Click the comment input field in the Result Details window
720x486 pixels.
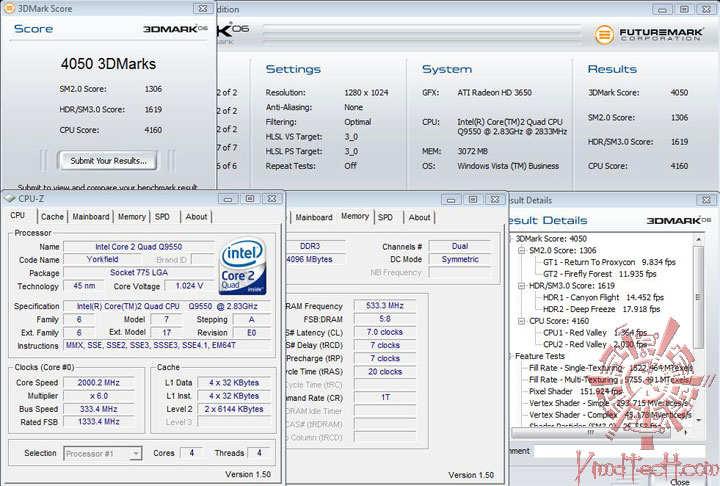pyautogui.click(x=619, y=451)
